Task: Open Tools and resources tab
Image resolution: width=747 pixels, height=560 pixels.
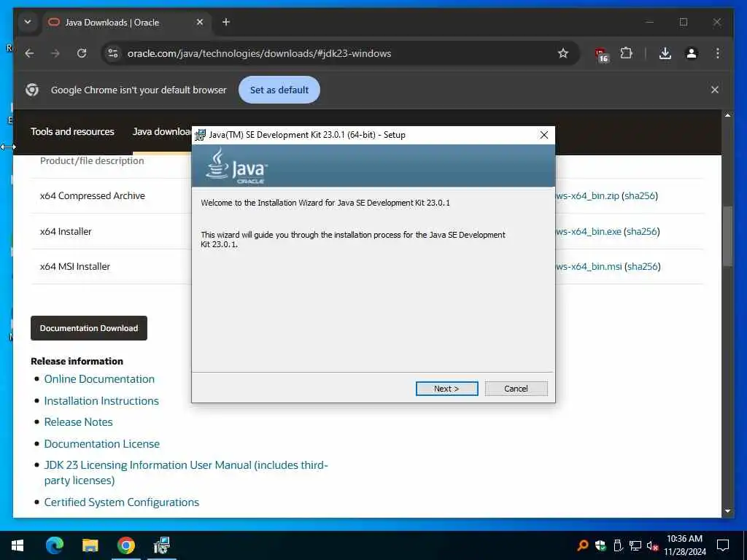Action: click(72, 131)
